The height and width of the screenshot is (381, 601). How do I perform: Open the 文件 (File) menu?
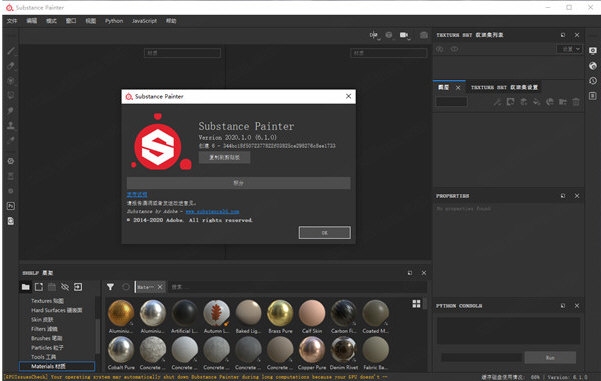pos(12,21)
